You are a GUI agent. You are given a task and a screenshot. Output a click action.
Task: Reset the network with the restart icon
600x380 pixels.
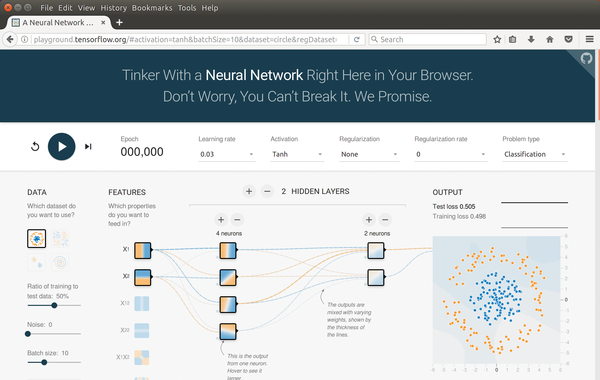[35, 147]
